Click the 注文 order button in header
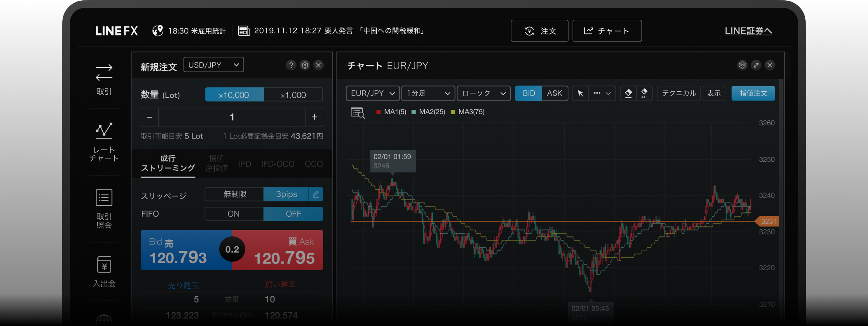 coord(539,31)
